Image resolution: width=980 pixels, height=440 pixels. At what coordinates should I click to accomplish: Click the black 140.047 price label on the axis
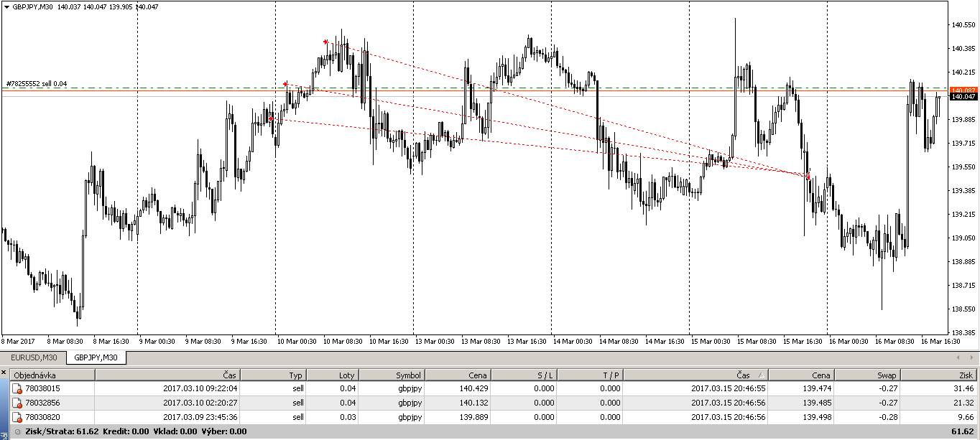[963, 96]
